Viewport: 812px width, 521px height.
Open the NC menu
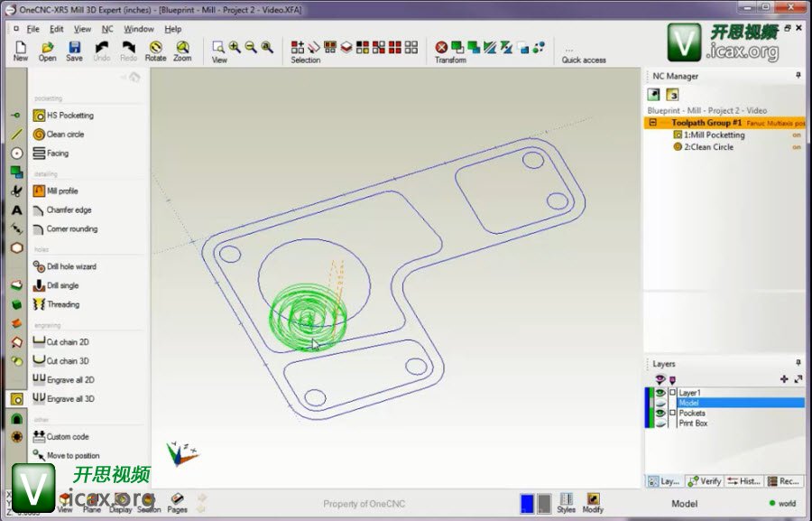coord(107,29)
